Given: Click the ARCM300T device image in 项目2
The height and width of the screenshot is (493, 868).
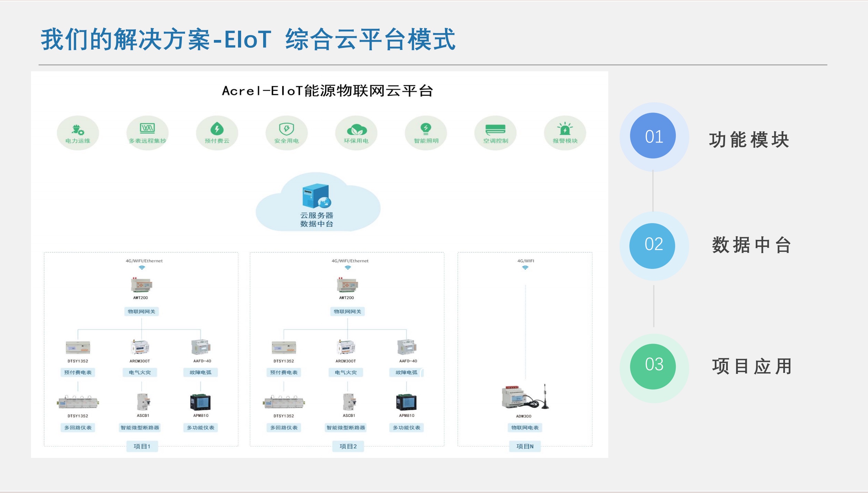Looking at the screenshot, I should 346,347.
